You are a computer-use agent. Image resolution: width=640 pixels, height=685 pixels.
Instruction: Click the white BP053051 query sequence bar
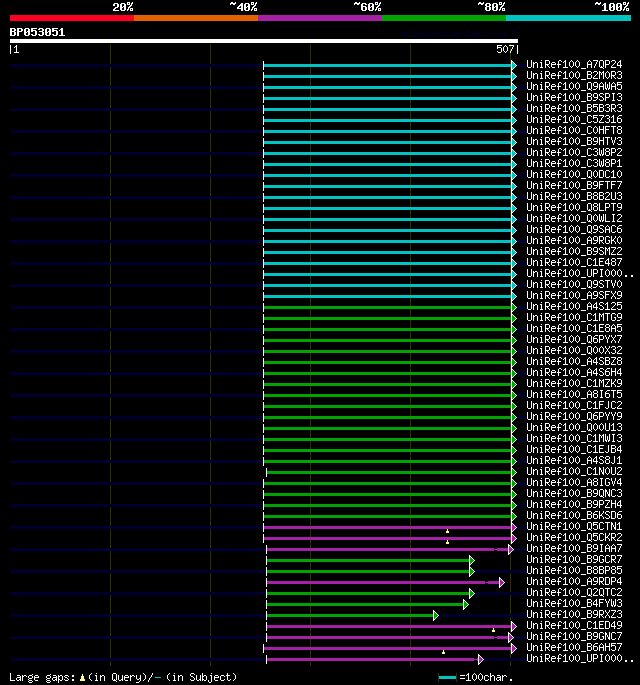pyautogui.click(x=264, y=42)
